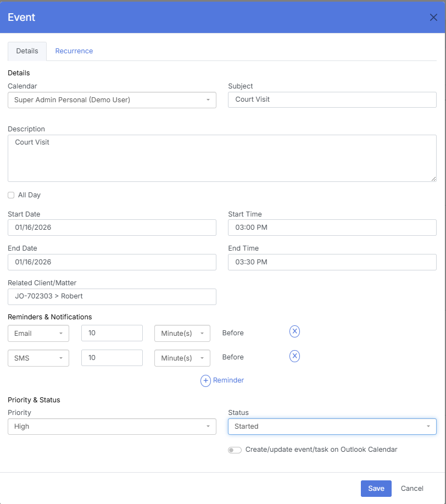This screenshot has width=446, height=504.
Task: Enable Outlook Calendar sync toggle
Action: click(235, 450)
